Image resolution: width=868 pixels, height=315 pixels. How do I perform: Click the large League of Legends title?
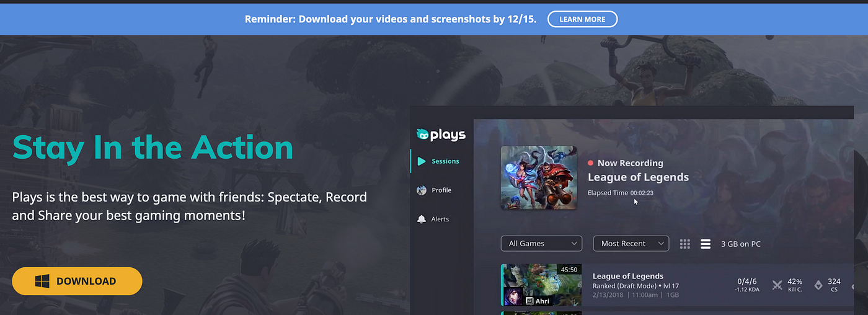[638, 177]
